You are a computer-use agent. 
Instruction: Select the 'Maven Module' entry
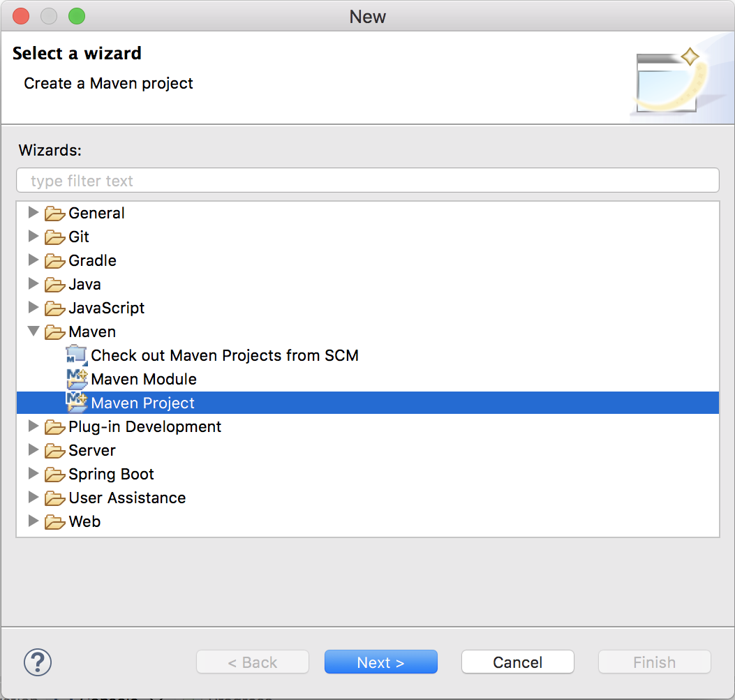coord(144,380)
